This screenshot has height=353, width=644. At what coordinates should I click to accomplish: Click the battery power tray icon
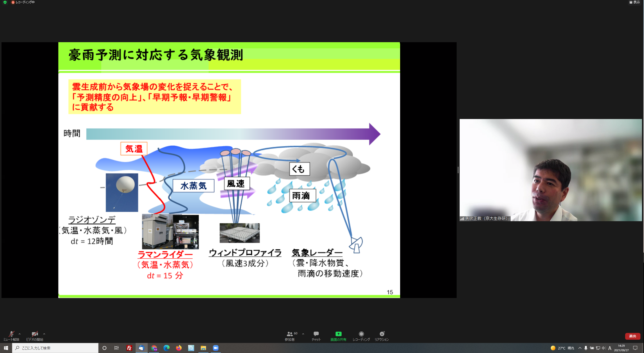592,348
